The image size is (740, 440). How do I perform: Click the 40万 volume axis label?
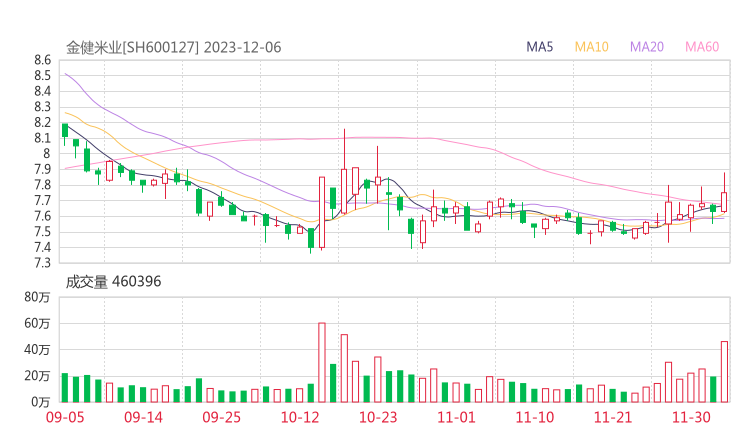[37, 349]
